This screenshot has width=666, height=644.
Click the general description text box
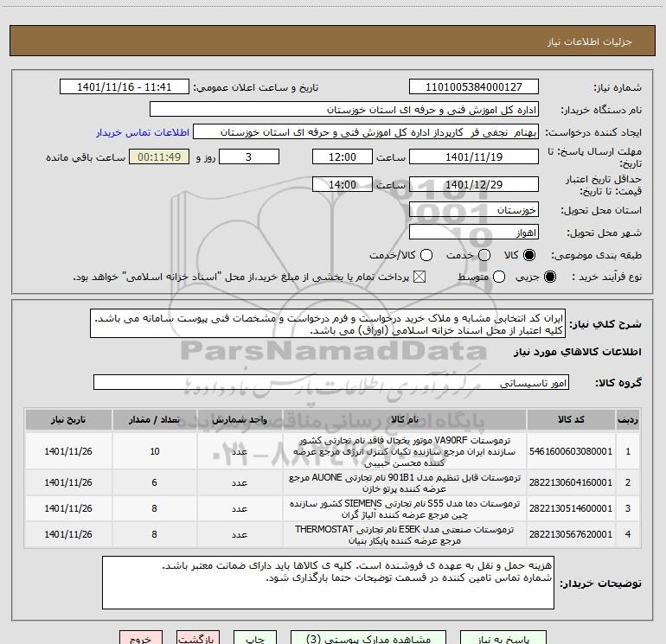click(x=328, y=323)
